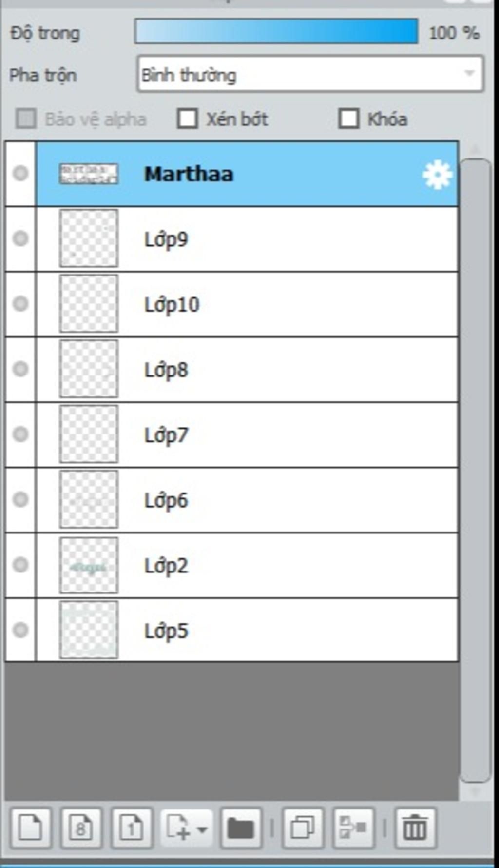Select the Lớp6 layer
This screenshot has width=499, height=868.
pyautogui.click(x=247, y=500)
